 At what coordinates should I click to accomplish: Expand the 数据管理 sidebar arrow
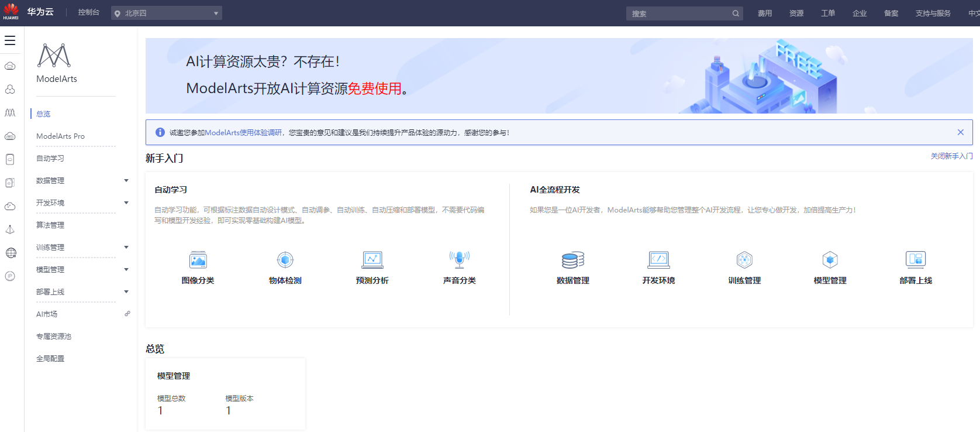click(126, 180)
